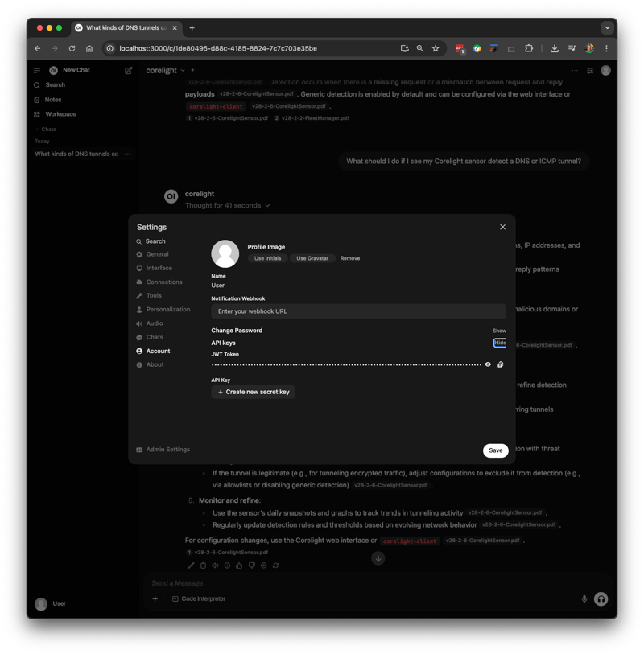Click Create new secret key
644x654 pixels.
pos(253,392)
